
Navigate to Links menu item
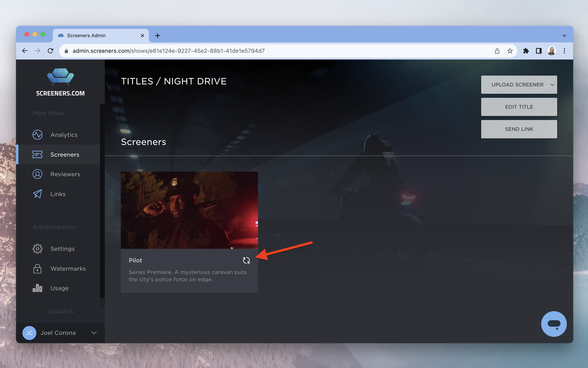point(58,194)
